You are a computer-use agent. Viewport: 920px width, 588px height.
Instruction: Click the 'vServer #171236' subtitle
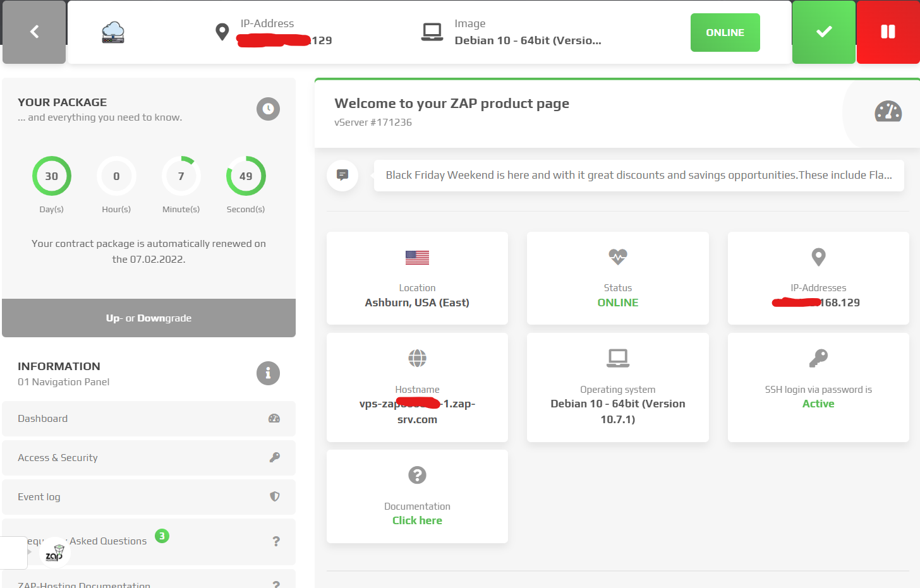tap(373, 123)
